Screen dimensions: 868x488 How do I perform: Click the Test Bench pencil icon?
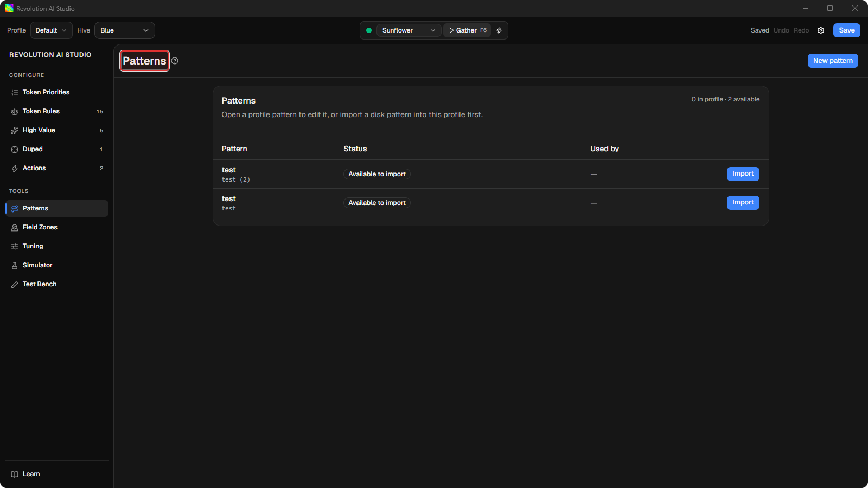pyautogui.click(x=15, y=285)
